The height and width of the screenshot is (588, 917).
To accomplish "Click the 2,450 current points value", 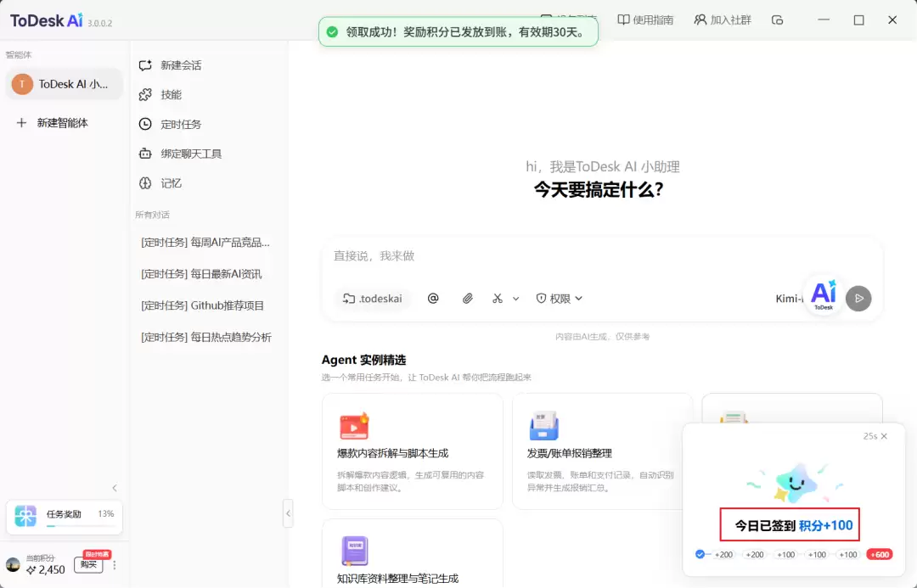I will tap(52, 570).
